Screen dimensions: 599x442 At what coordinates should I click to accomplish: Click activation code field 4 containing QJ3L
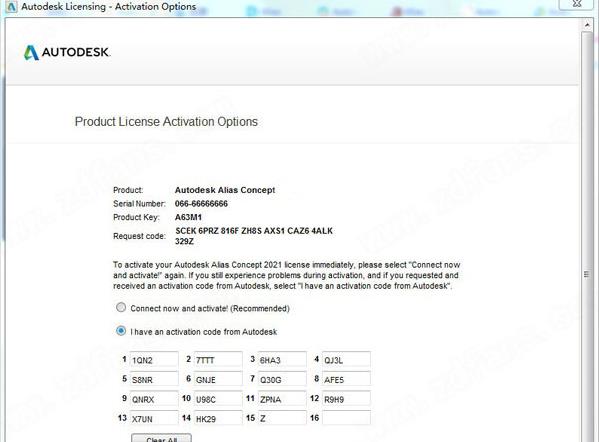tap(346, 360)
